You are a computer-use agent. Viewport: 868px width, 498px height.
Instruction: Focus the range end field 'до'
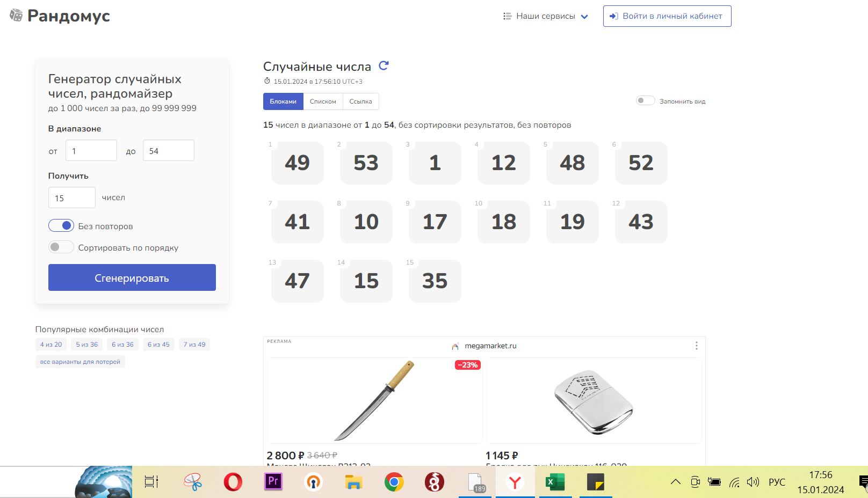tap(169, 150)
